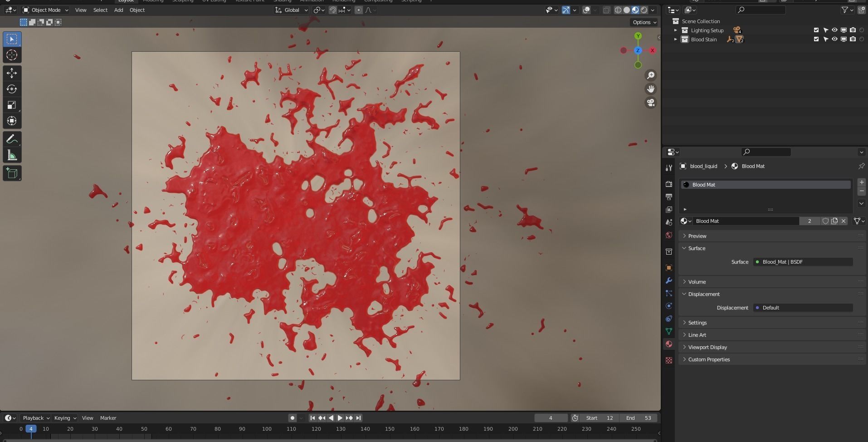Open the Particles properties tab
Image resolution: width=868 pixels, height=442 pixels.
click(668, 293)
